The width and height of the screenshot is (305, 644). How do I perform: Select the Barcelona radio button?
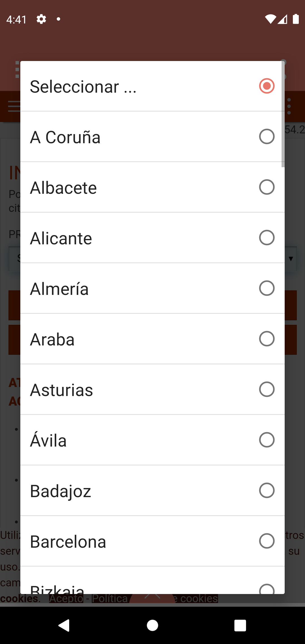point(267,541)
